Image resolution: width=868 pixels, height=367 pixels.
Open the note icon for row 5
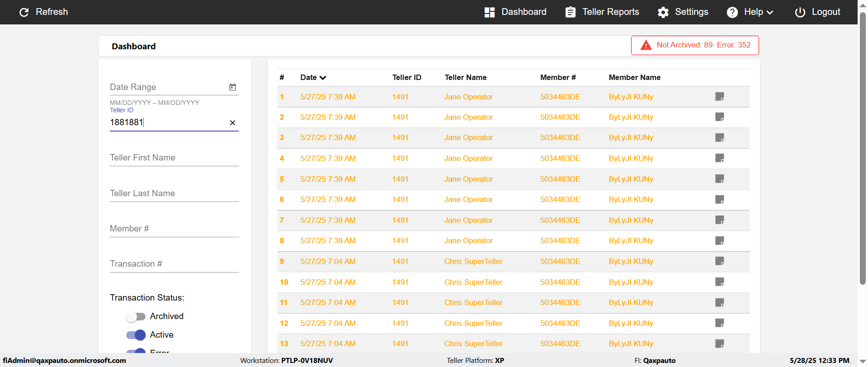click(x=719, y=179)
